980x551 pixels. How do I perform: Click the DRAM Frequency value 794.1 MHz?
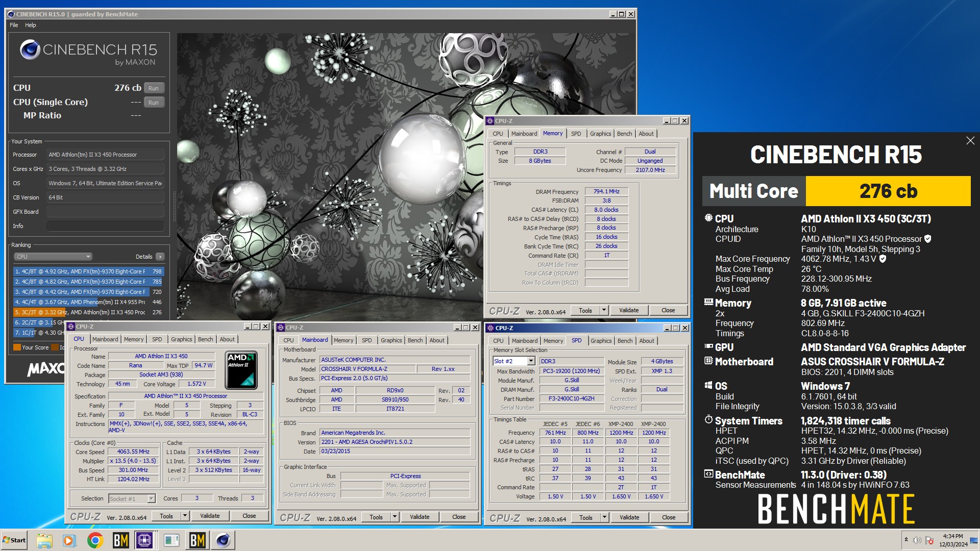pyautogui.click(x=606, y=191)
